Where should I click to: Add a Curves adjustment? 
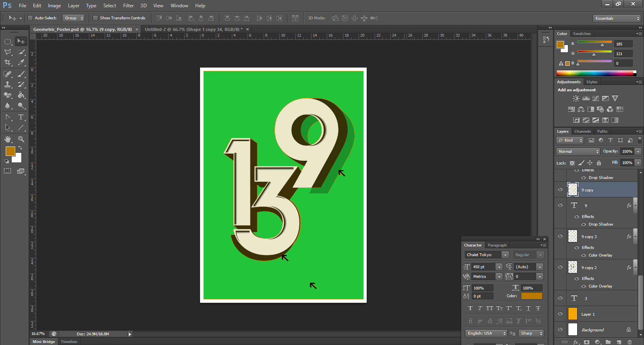(x=596, y=99)
